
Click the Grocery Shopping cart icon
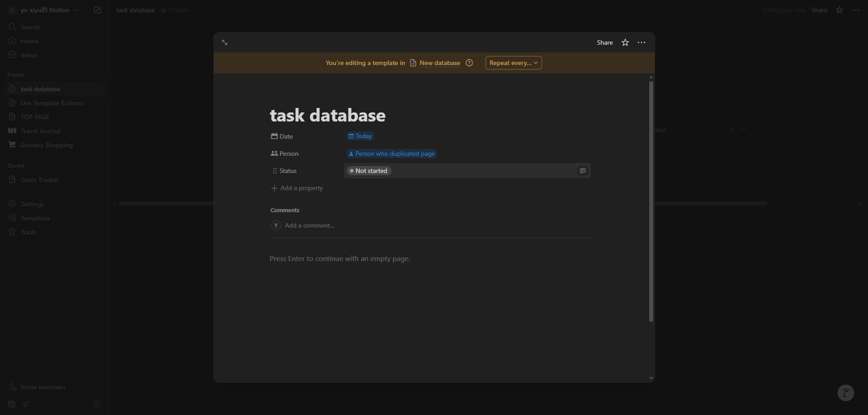12,145
